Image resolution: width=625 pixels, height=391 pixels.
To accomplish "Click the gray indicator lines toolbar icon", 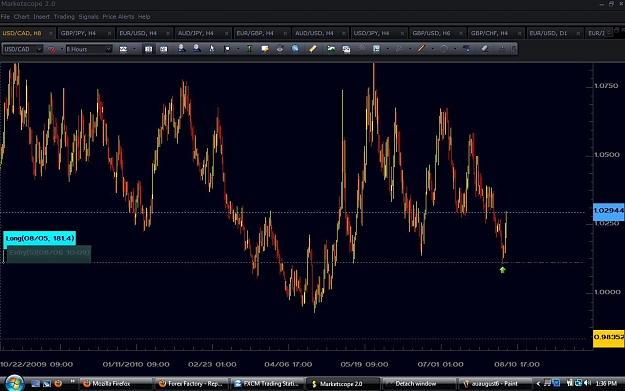I will (362, 49).
